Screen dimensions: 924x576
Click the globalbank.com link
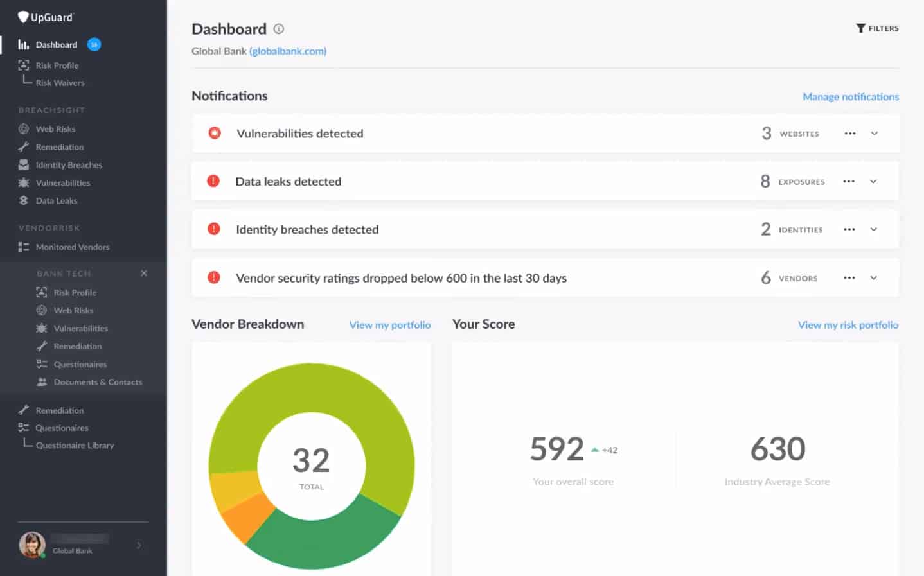click(x=288, y=51)
